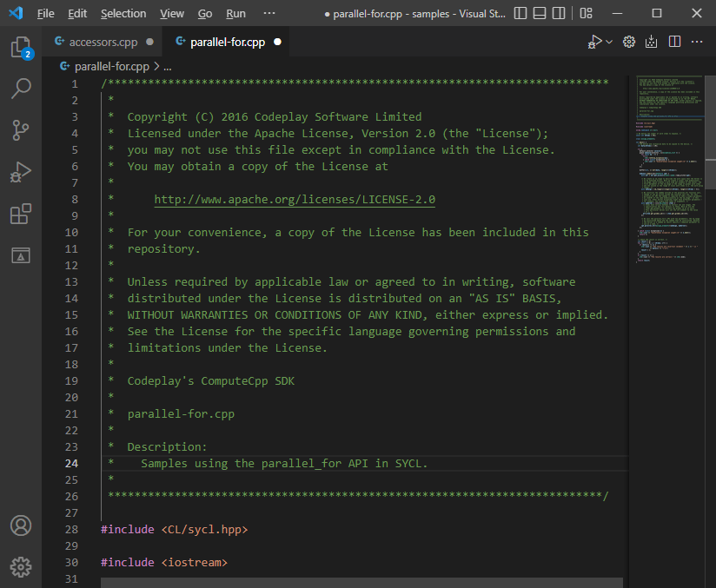The image size is (716, 588).
Task: Open More Actions with the ellipsis in editor toolbar
Action: [x=696, y=41]
